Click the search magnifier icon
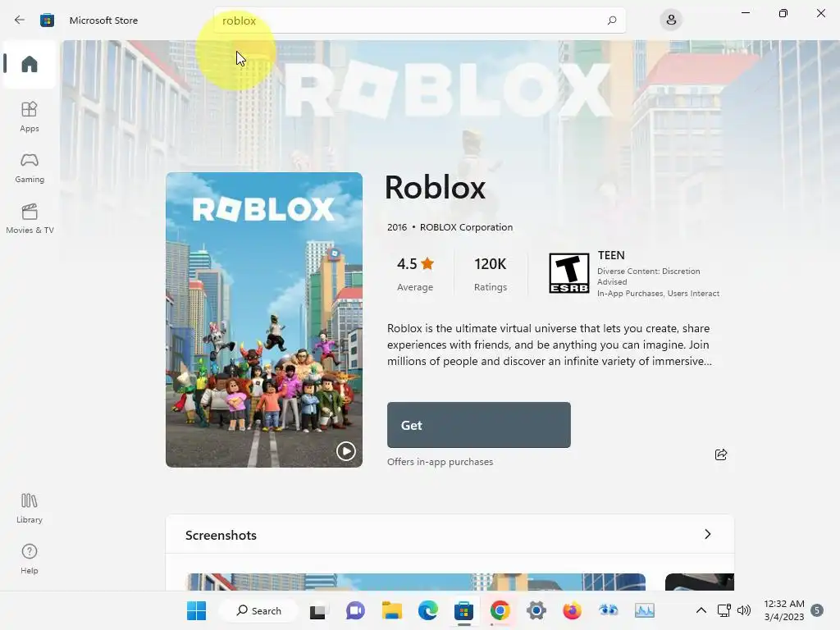This screenshot has height=630, width=840. (612, 21)
